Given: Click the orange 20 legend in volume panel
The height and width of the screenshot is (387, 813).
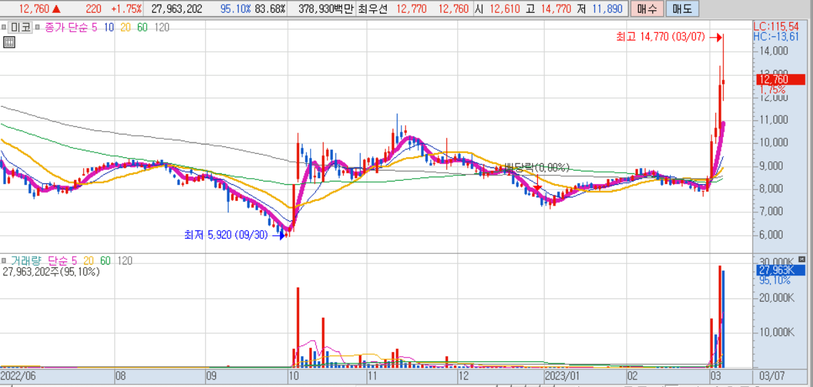Looking at the screenshot, I should (x=90, y=261).
